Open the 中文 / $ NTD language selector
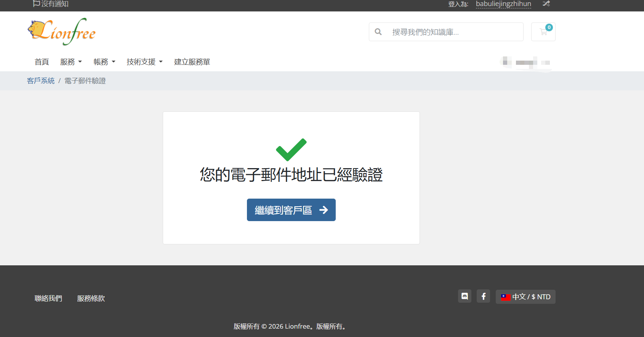The height and width of the screenshot is (337, 644). pyautogui.click(x=525, y=297)
